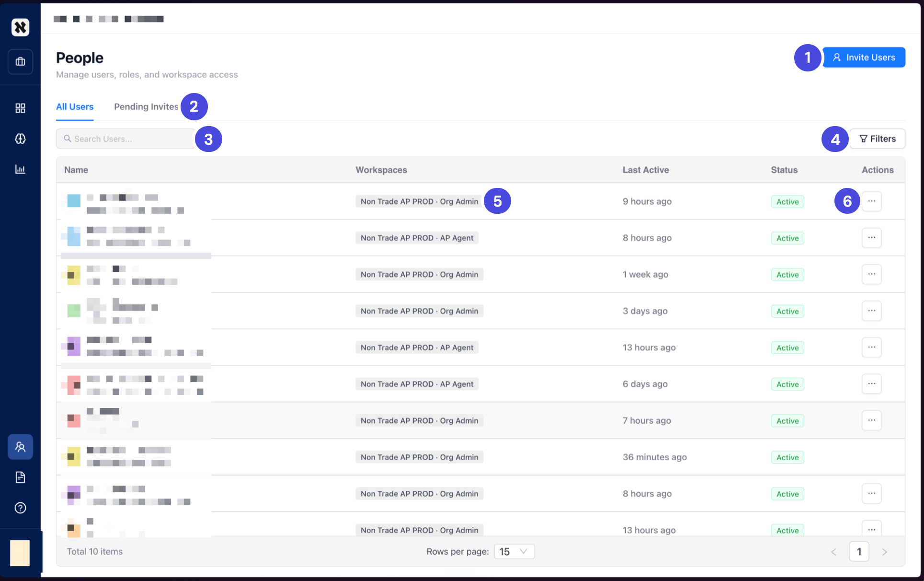Open the document icon in sidebar

(x=20, y=477)
